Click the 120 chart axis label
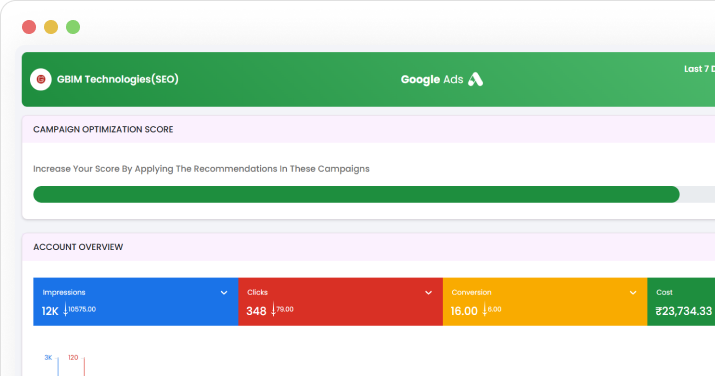Screen dimensions: 715x376 point(73,358)
